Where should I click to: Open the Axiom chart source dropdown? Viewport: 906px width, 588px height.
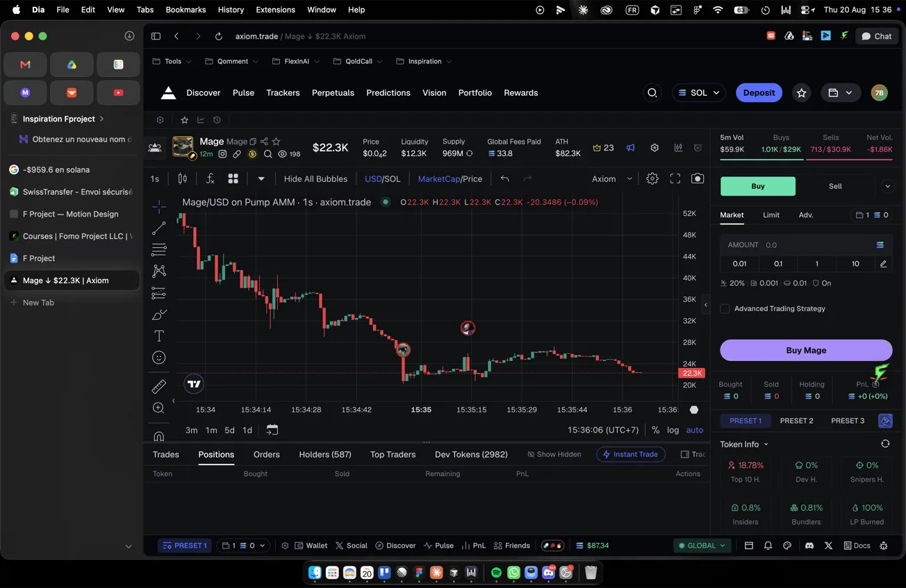click(x=612, y=178)
